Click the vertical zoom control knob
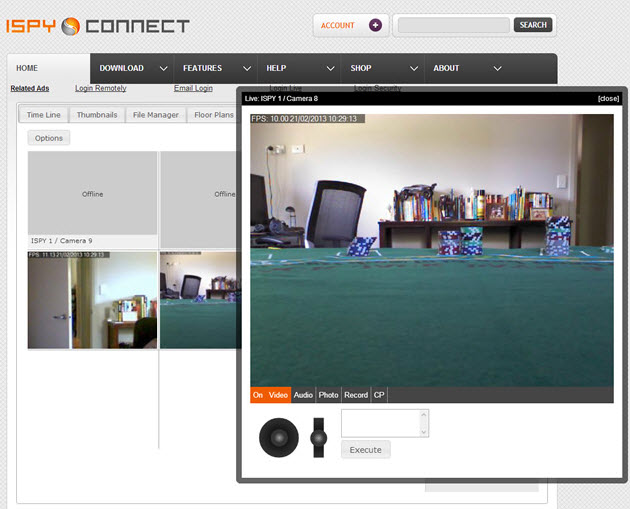Image resolution: width=630 pixels, height=509 pixels. coord(319,437)
